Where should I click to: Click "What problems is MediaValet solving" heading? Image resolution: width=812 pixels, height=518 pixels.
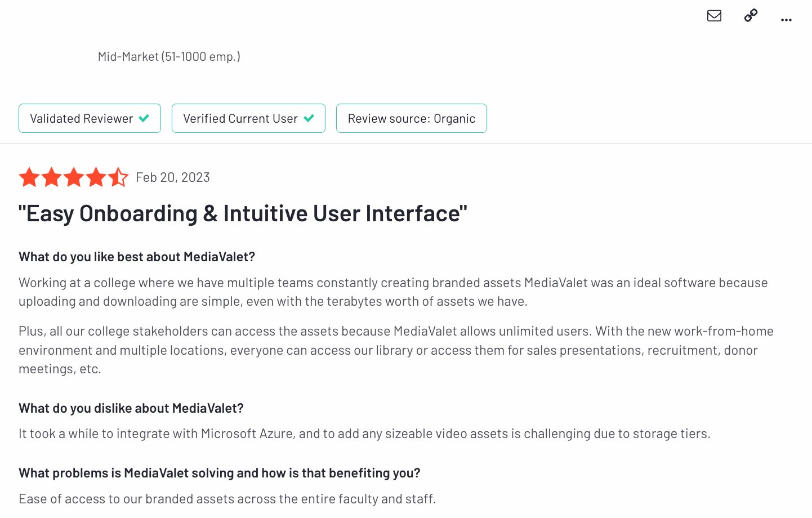click(x=220, y=473)
